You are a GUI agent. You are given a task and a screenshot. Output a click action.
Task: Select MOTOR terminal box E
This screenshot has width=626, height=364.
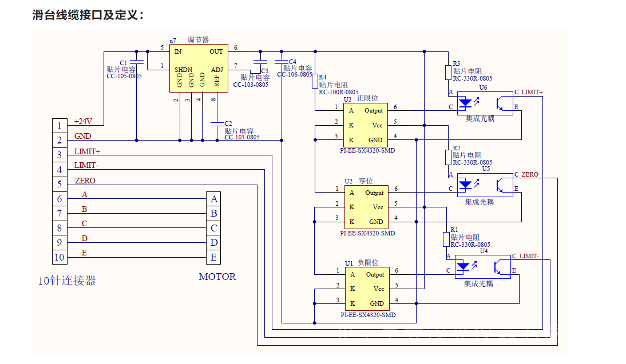[213, 257]
